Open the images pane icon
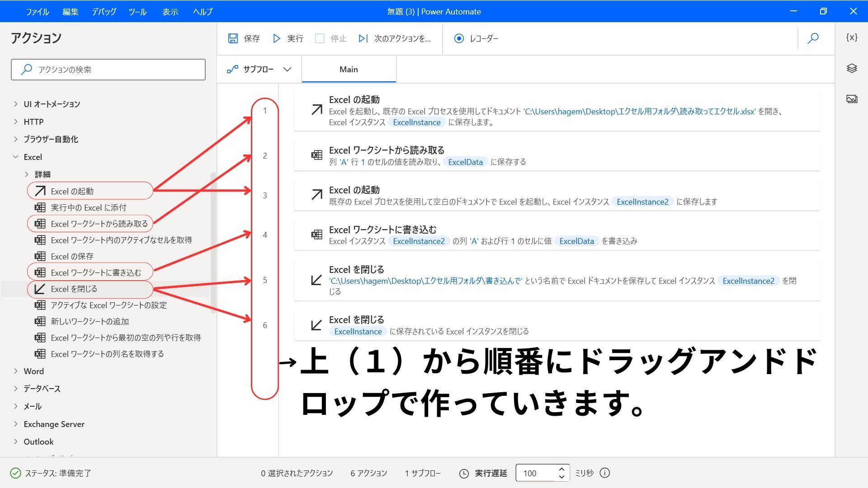Image resolution: width=868 pixels, height=488 pixels. click(852, 99)
